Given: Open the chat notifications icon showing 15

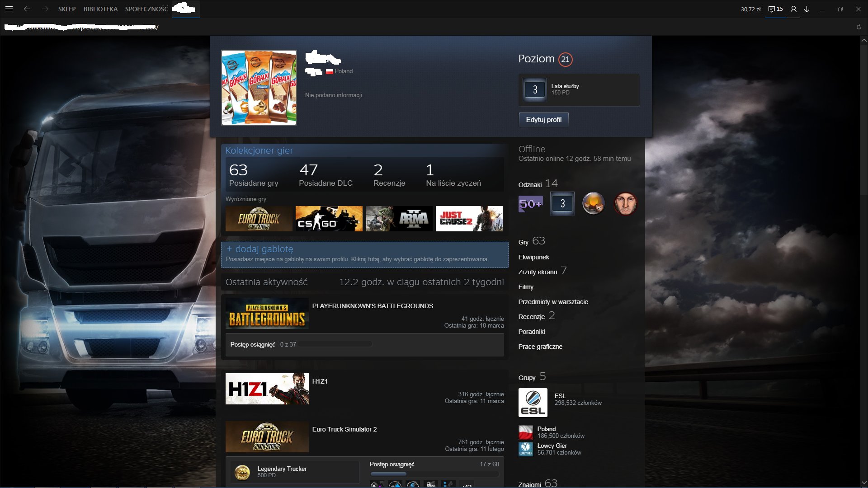Looking at the screenshot, I should 776,9.
